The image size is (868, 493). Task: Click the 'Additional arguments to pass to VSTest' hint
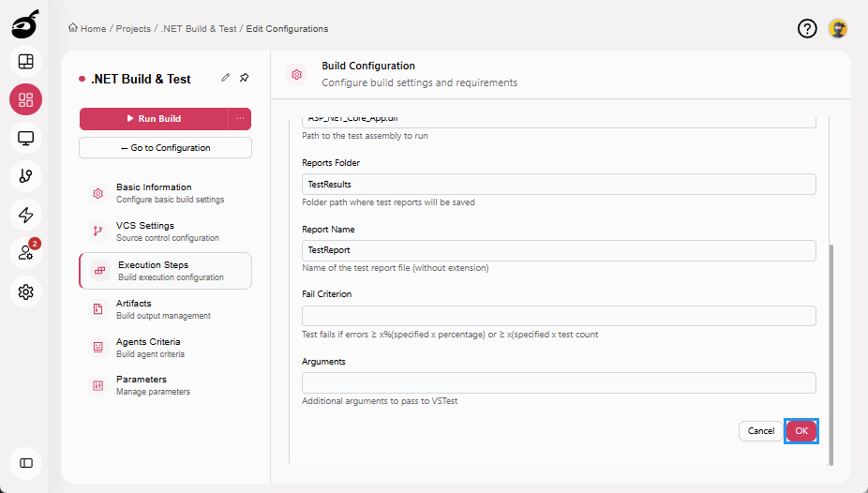point(380,401)
